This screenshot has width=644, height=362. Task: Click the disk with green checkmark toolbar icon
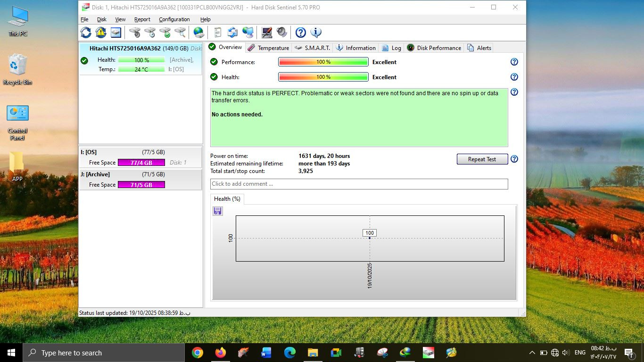click(x=165, y=33)
